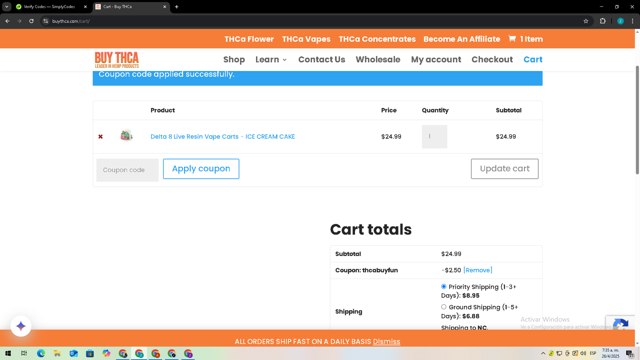Open My account page
Viewport: 640px width, 360px height.
coord(436,60)
